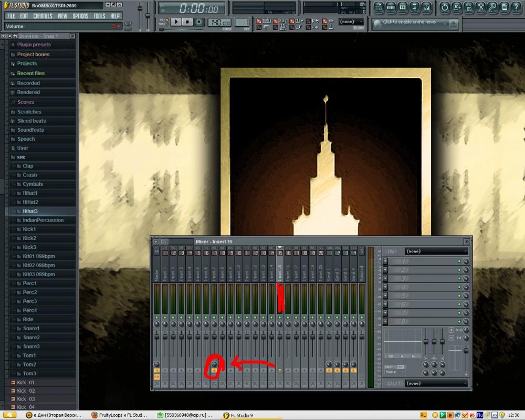Click the Insert 7 send level knob

(214, 364)
